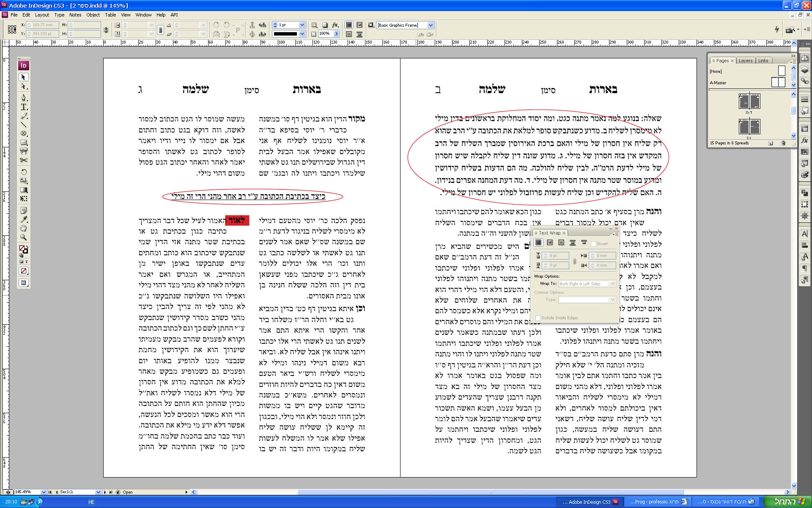
Task: Activate the Zoom tool
Action: (x=24, y=237)
